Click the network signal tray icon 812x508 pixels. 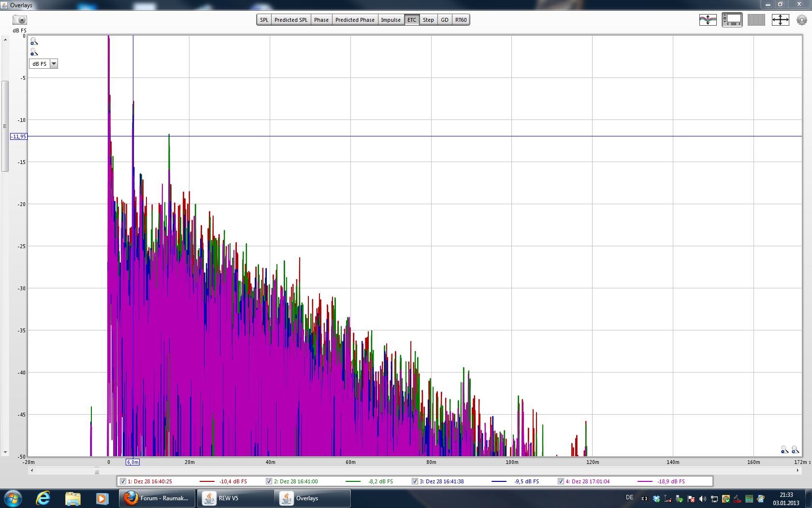click(667, 499)
